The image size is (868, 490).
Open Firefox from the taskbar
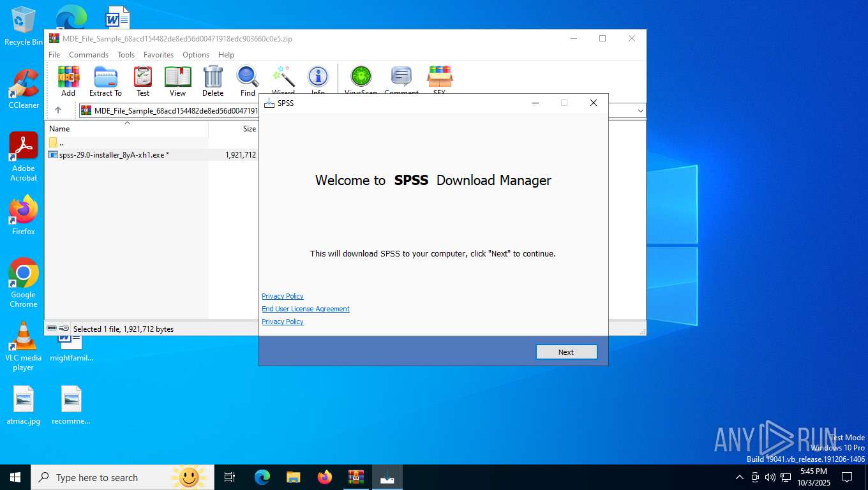coord(325,477)
